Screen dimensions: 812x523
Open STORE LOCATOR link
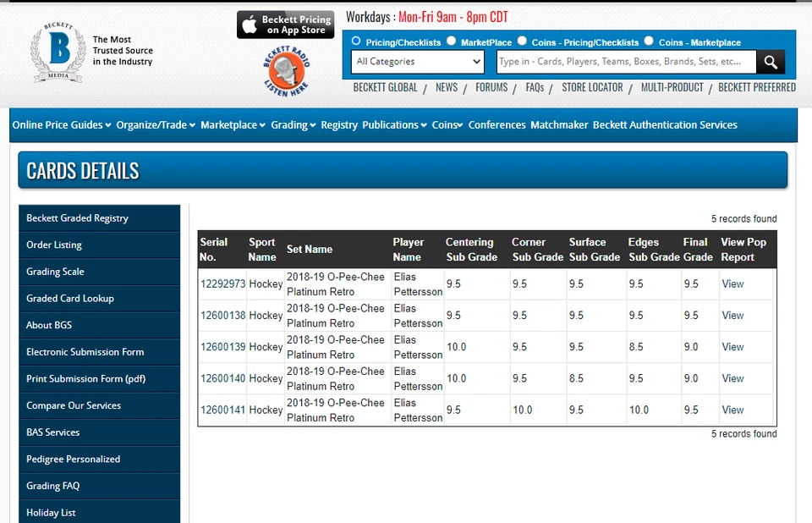[592, 87]
